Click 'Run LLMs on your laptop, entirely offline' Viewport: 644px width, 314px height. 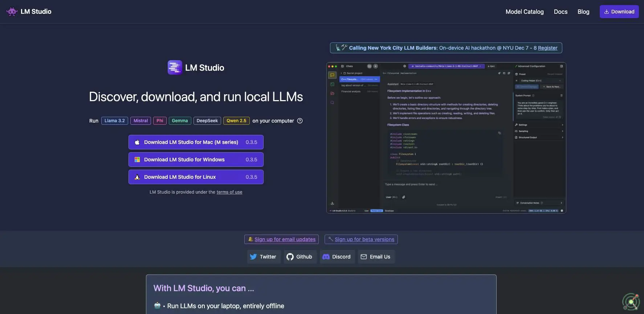pyautogui.click(x=225, y=306)
